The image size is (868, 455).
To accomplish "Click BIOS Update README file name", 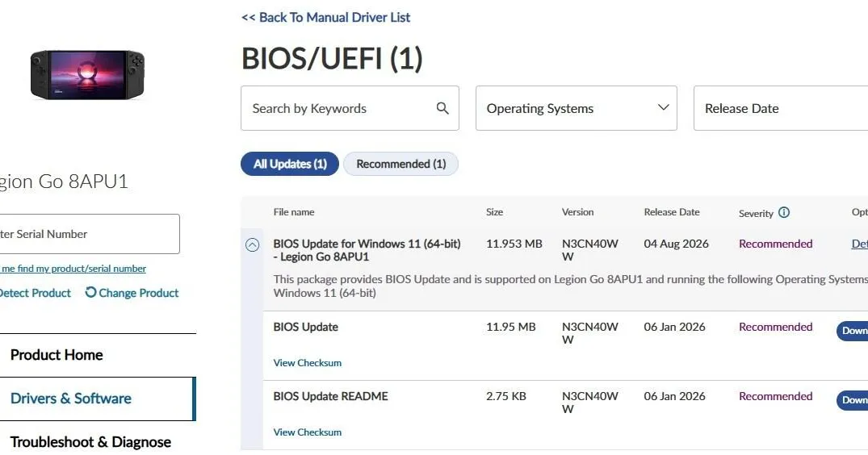I will click(330, 396).
